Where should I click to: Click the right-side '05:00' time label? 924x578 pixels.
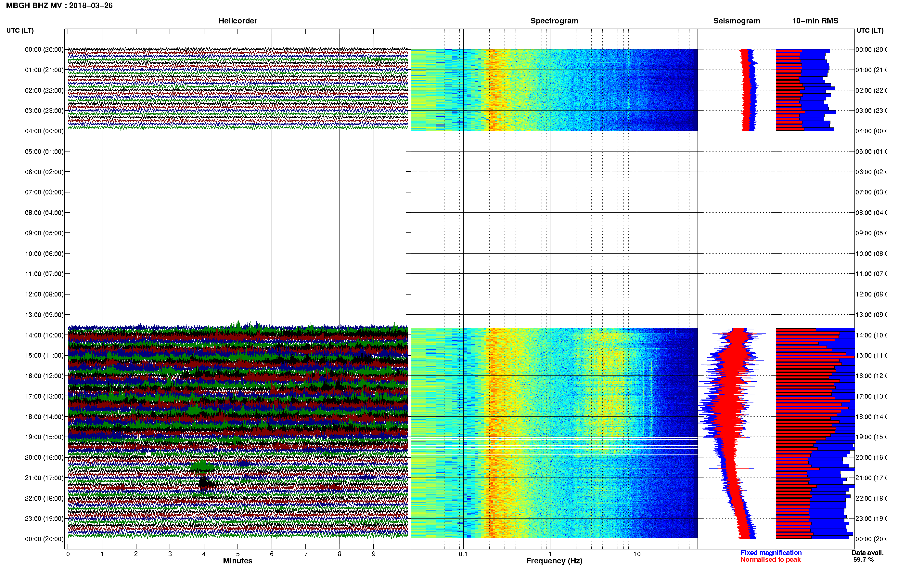871,151
